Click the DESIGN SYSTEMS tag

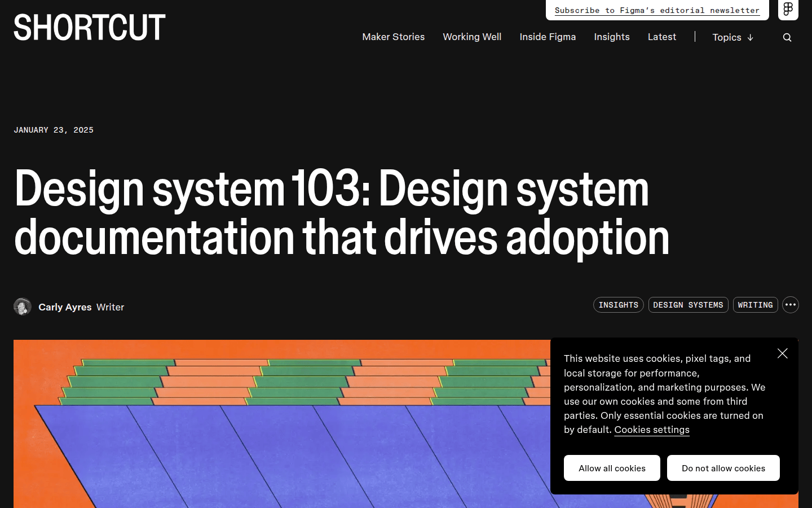(688, 305)
